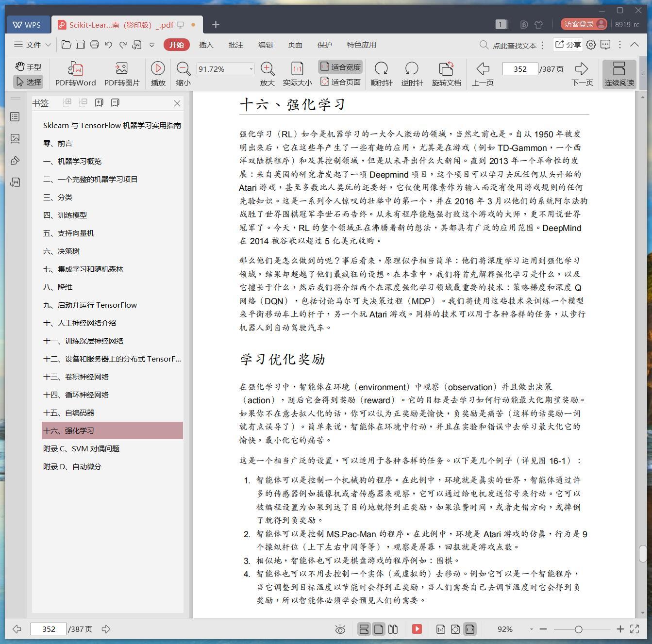The height and width of the screenshot is (644, 652).
Task: Go to next page with 下一页 arrow
Action: click(582, 68)
